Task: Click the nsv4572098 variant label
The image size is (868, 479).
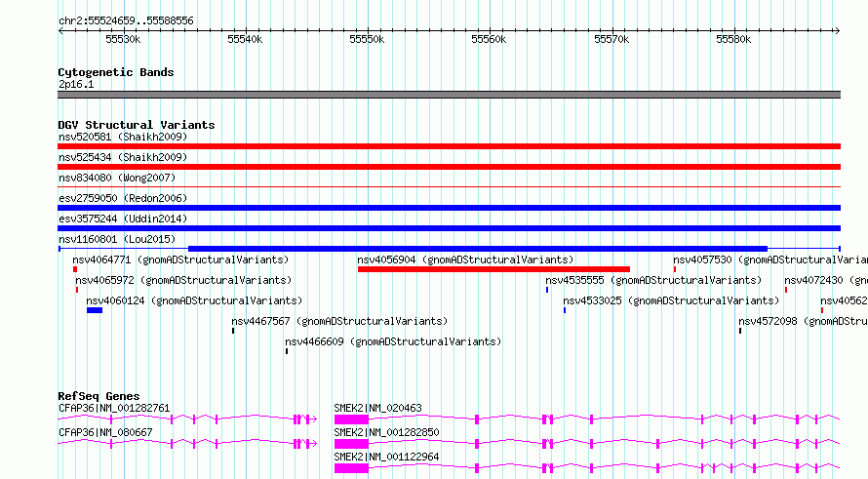Action: pos(803,321)
